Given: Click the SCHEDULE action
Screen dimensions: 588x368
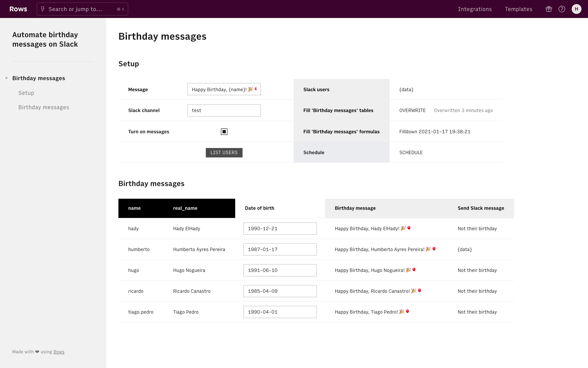Looking at the screenshot, I should (411, 153).
